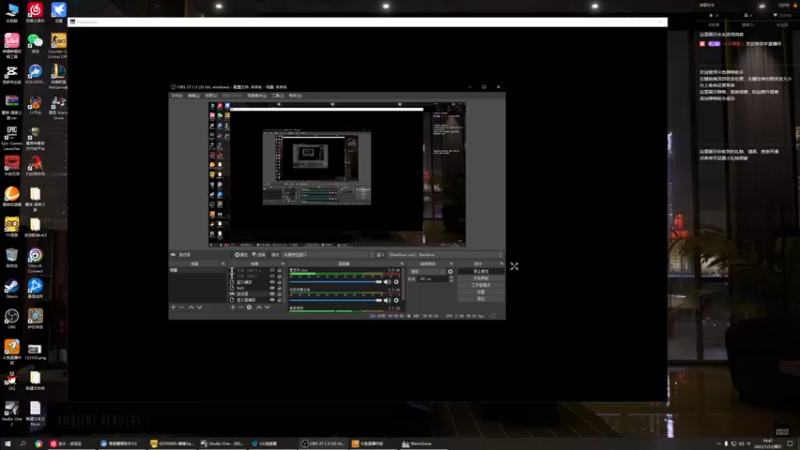Open Studio One 2 desktop shortcut
Screen dimensions: 800x450
(11, 413)
